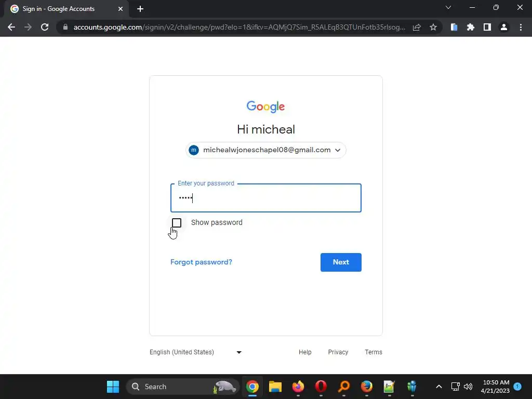Focus the Enter your password field
The width and height of the screenshot is (532, 399).
[265, 198]
